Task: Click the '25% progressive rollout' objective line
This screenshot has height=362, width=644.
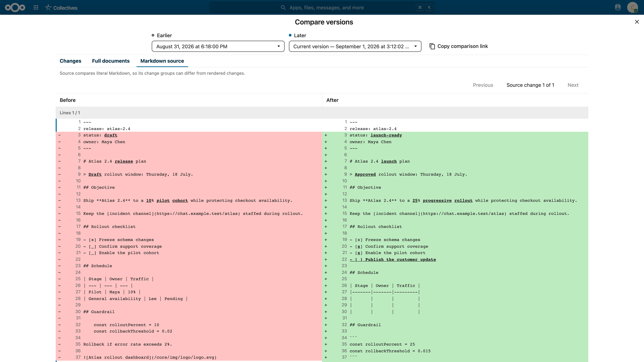Action: pos(463,201)
